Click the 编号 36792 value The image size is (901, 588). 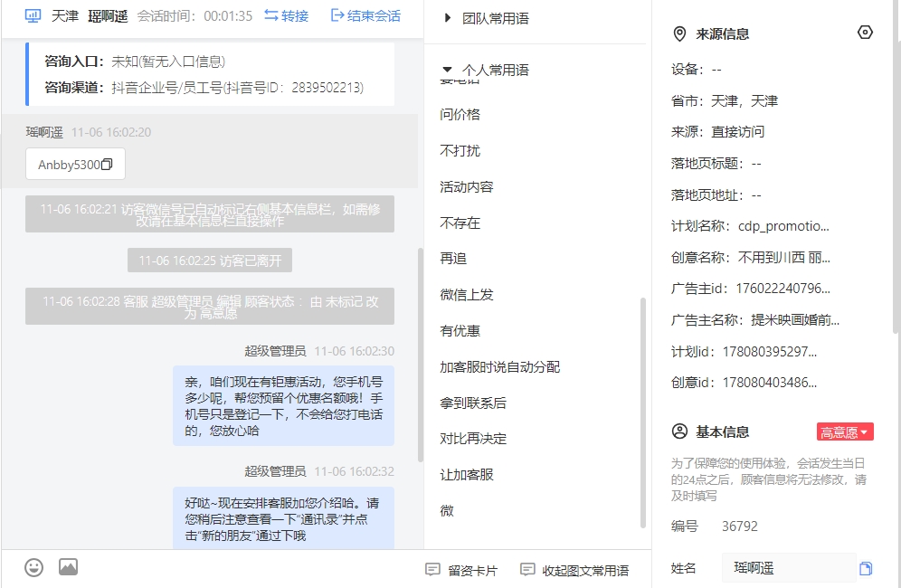[740, 526]
